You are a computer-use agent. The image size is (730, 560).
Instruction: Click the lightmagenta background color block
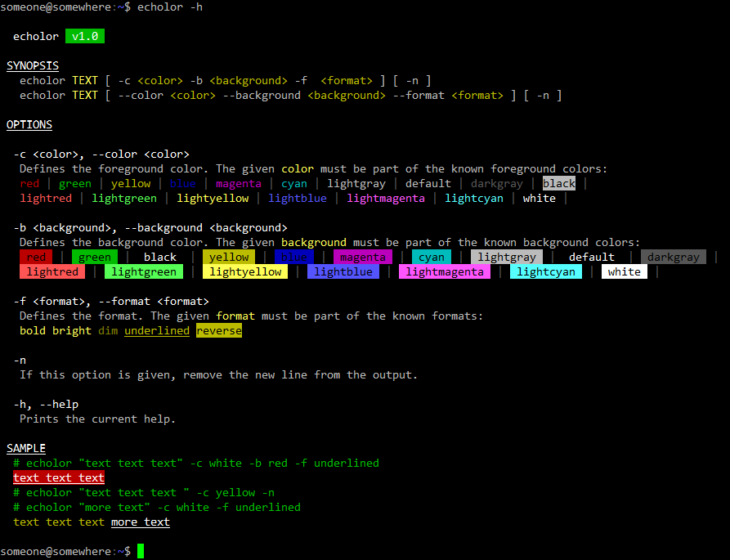click(445, 272)
